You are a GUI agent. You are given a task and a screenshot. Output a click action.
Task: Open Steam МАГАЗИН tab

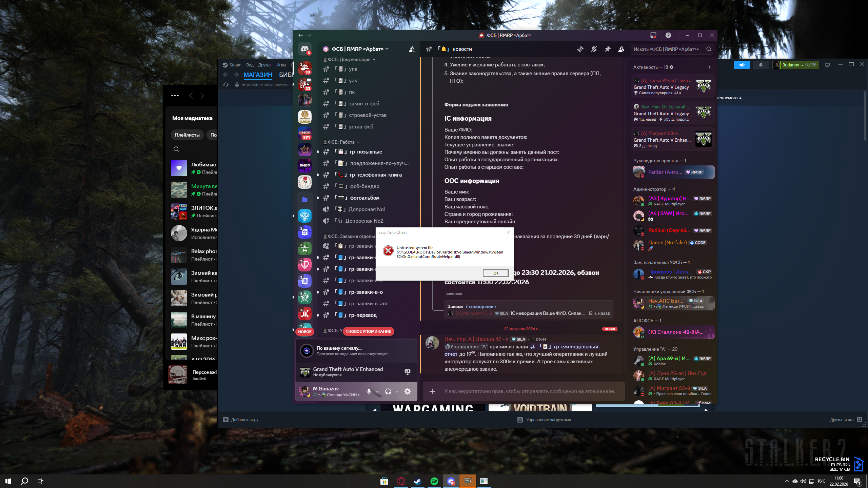click(x=258, y=75)
